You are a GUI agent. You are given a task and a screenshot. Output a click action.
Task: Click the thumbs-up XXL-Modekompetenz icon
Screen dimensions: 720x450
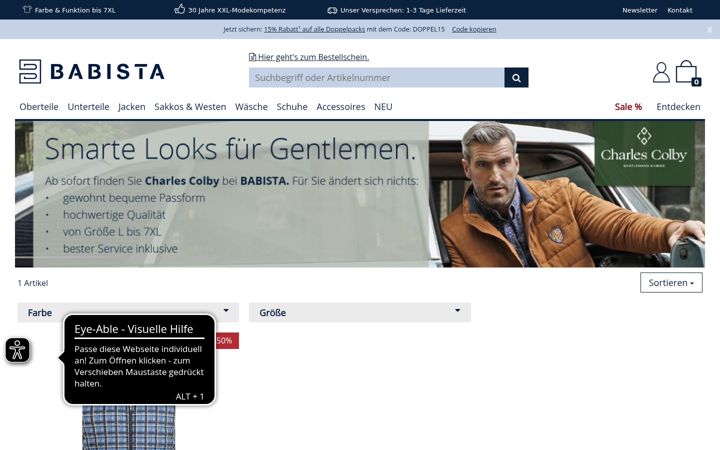tap(180, 9)
